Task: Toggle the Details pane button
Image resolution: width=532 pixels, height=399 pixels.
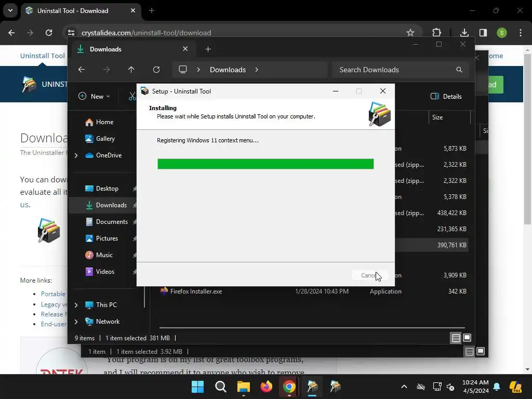Action: pos(446,96)
